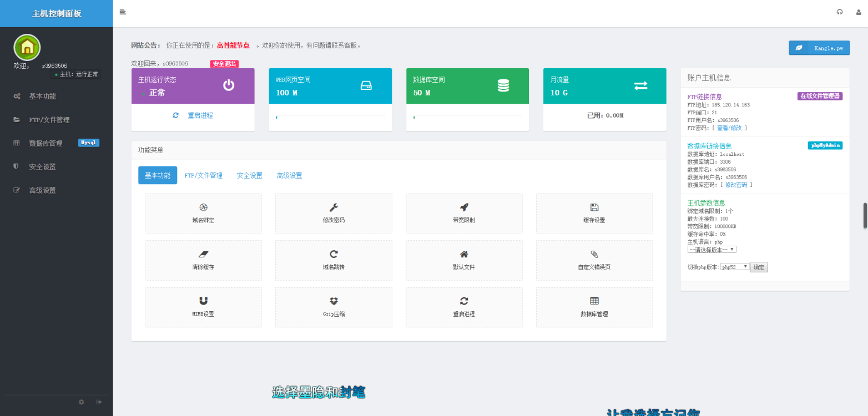Screen dimensions: 868x416
Task: Open the 数据库管理 table tile
Action: [594, 307]
